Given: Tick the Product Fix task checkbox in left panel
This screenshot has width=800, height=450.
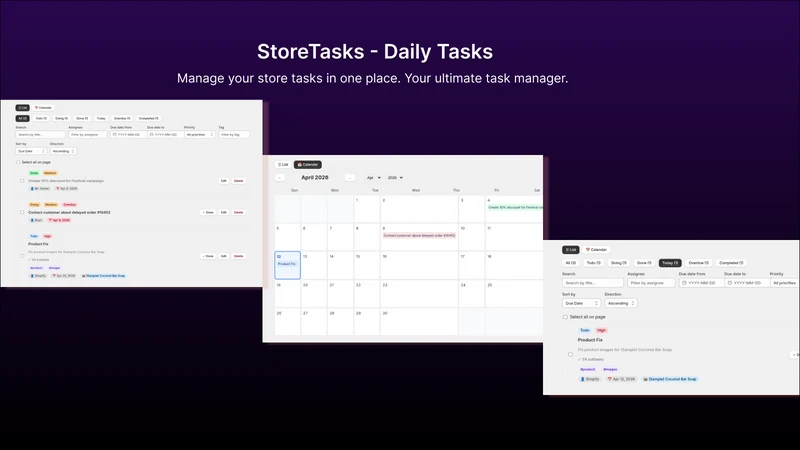Looking at the screenshot, I should 22,256.
